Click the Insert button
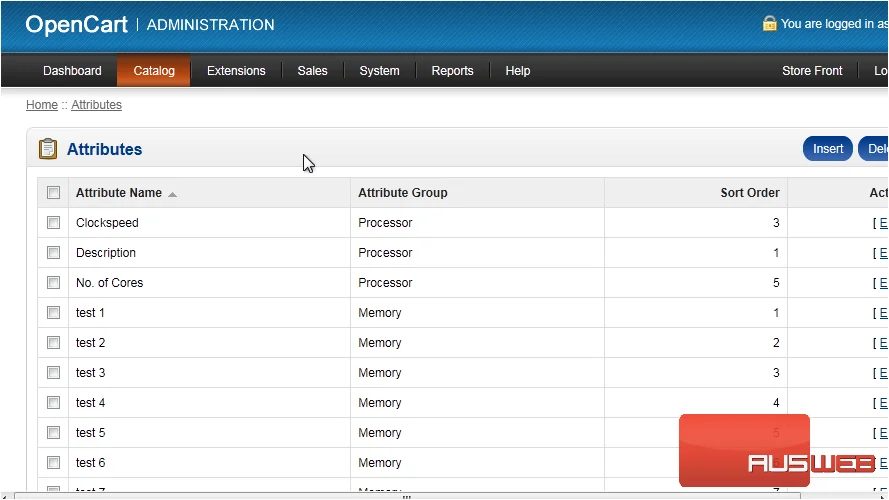The height and width of the screenshot is (500, 889). coord(828,149)
